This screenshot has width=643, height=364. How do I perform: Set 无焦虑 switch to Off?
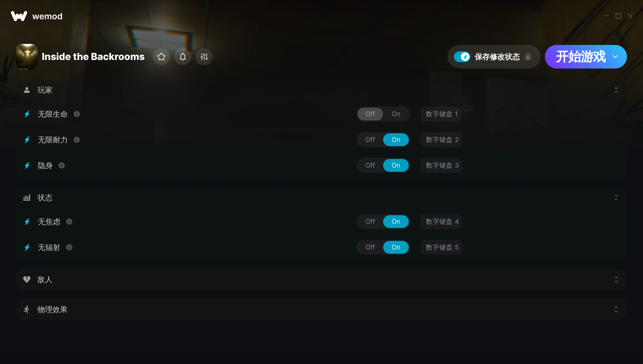coord(370,222)
